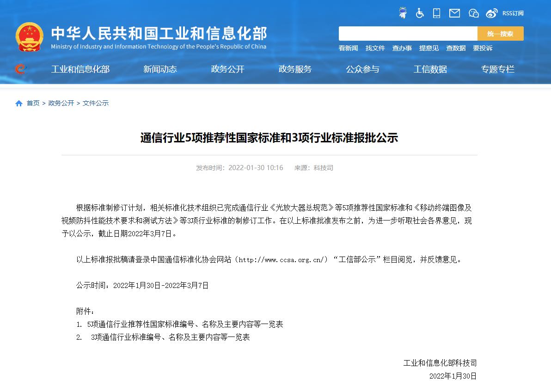Click the mobile phone version icon
The image size is (551, 392).
click(x=436, y=13)
